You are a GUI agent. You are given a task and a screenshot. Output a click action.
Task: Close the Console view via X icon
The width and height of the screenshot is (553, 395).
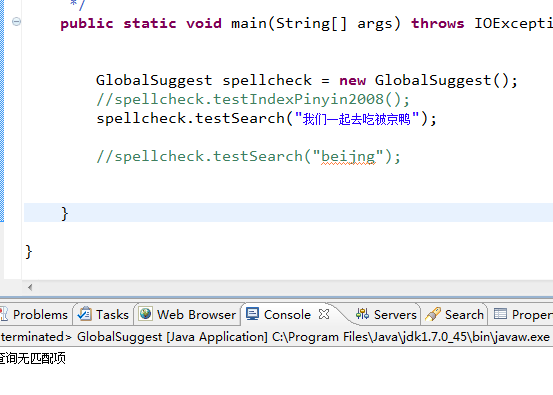coord(324,314)
